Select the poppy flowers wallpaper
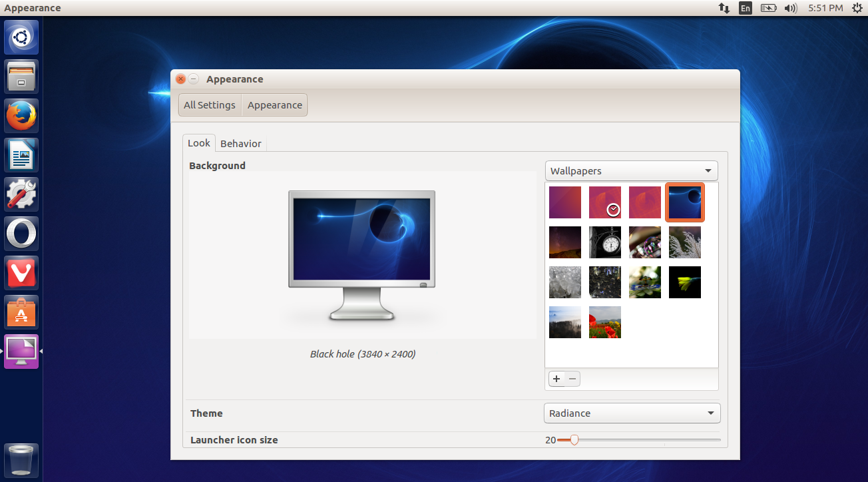 (x=604, y=322)
